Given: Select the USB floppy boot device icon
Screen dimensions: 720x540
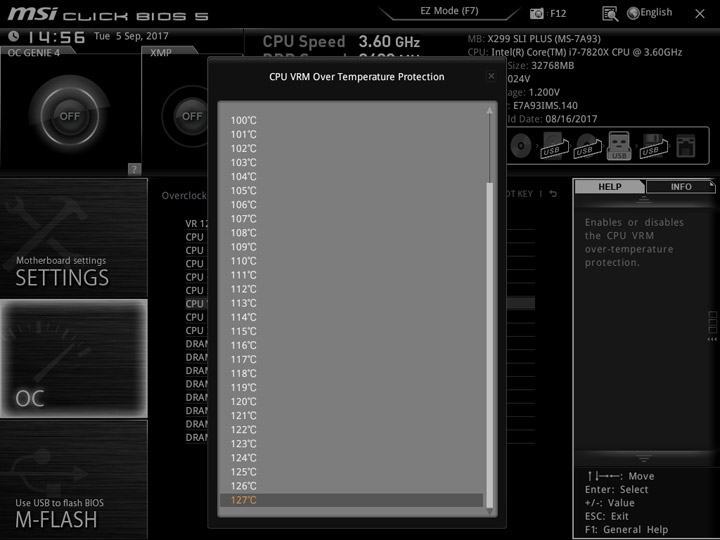Looking at the screenshot, I should [654, 146].
